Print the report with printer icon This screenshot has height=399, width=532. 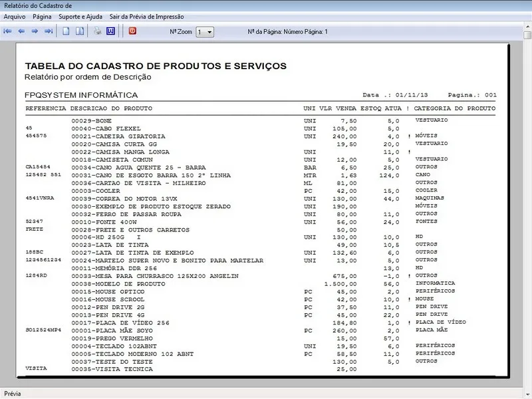(x=97, y=31)
